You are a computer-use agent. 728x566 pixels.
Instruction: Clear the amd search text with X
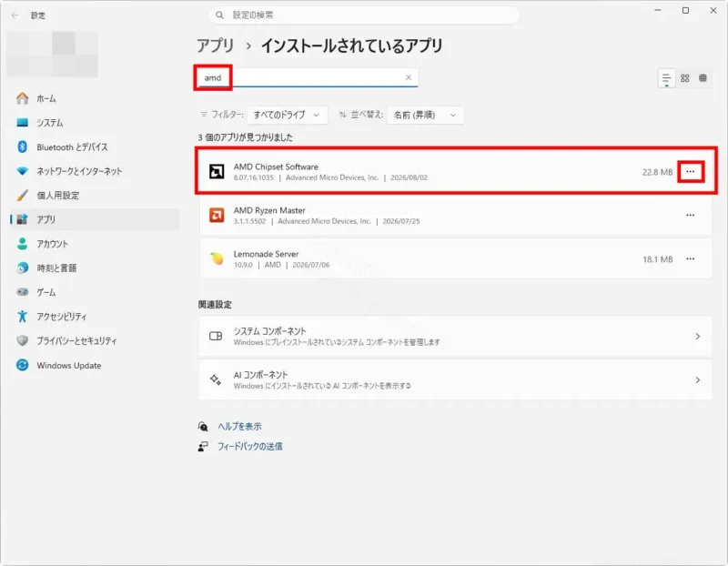pos(409,77)
